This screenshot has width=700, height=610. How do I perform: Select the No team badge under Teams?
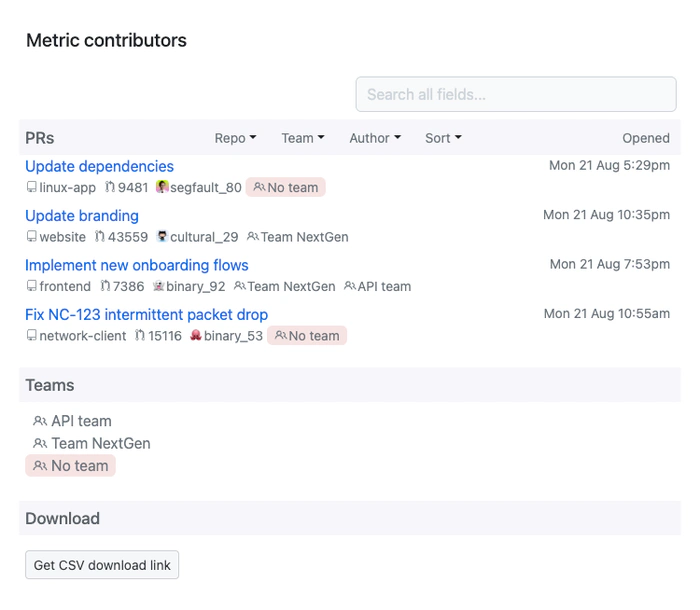(71, 465)
